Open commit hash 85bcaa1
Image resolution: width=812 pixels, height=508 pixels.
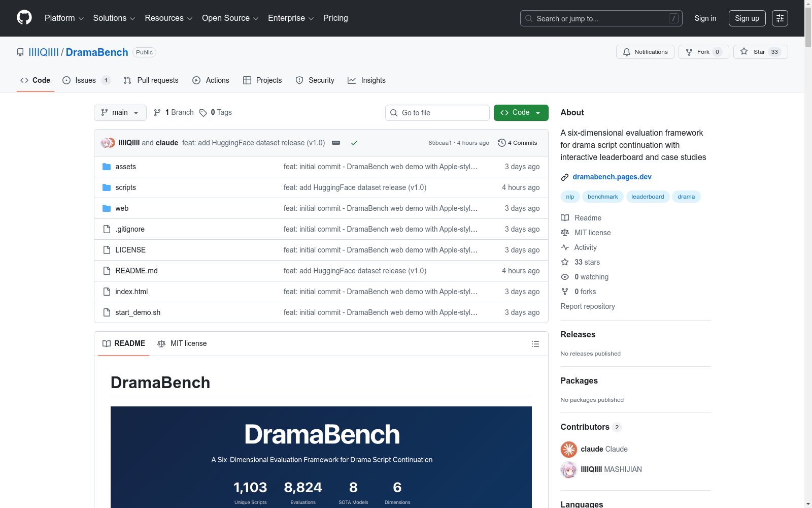pos(440,143)
